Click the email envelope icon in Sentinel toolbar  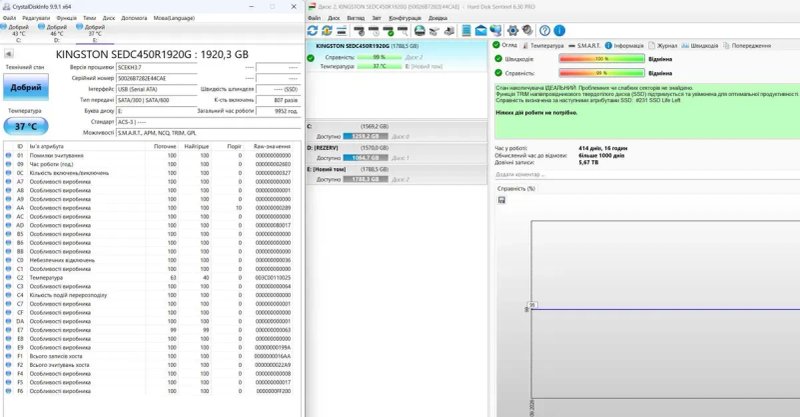[x=481, y=31]
